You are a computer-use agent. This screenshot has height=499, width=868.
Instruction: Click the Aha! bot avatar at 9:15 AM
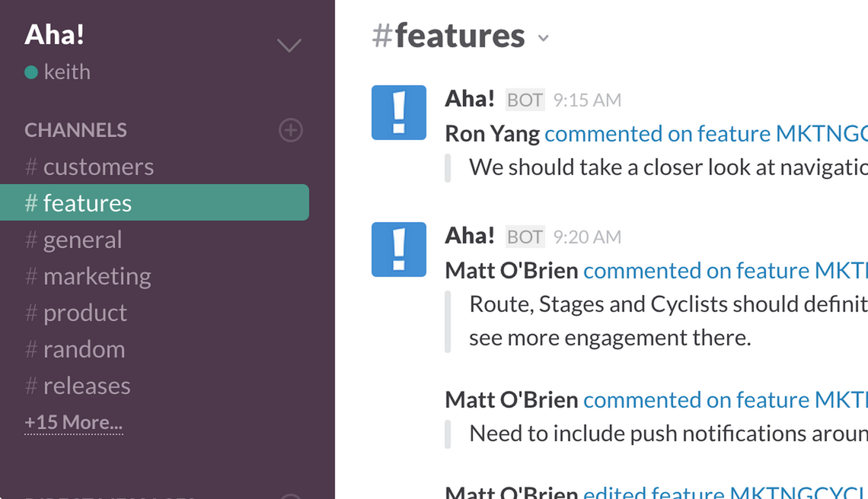[398, 113]
